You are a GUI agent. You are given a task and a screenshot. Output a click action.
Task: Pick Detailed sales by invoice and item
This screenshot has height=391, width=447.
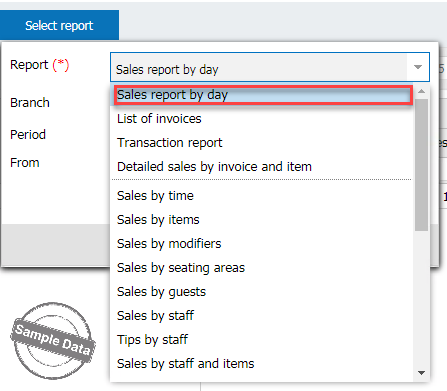(x=262, y=167)
